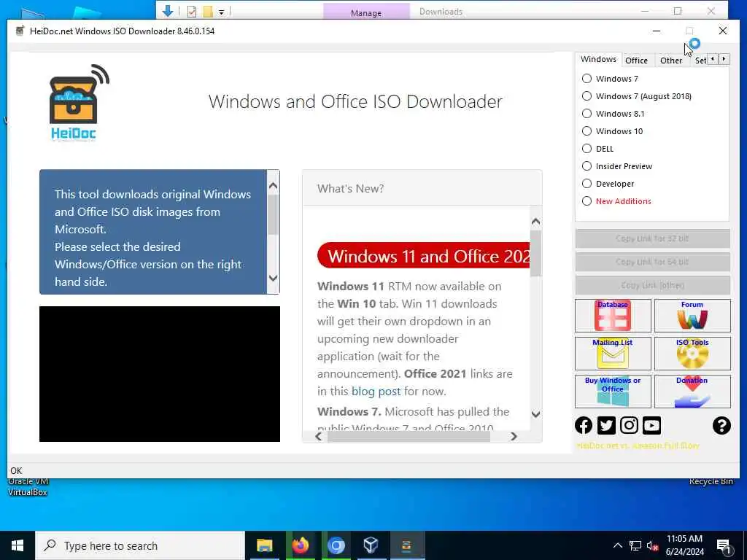The height and width of the screenshot is (560, 747).
Task: Launch Chrome from the taskbar
Action: pos(336,545)
